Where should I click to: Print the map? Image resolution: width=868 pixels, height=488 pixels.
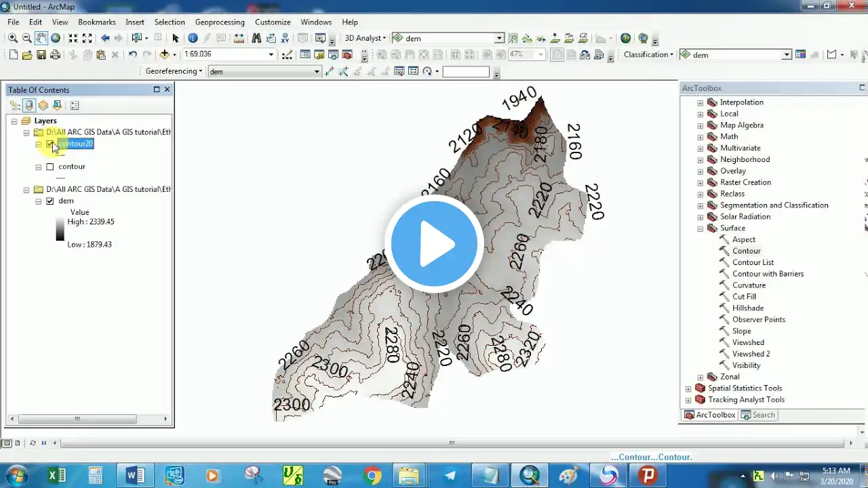56,55
